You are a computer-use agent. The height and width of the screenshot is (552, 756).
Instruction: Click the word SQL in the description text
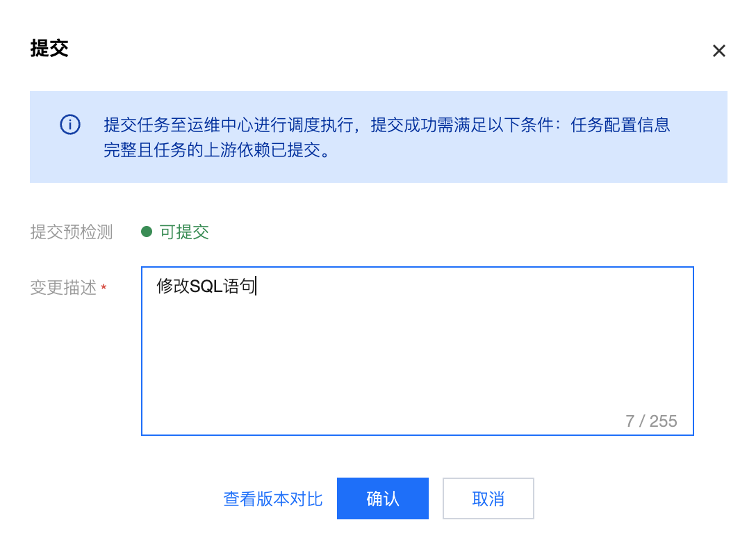click(206, 286)
